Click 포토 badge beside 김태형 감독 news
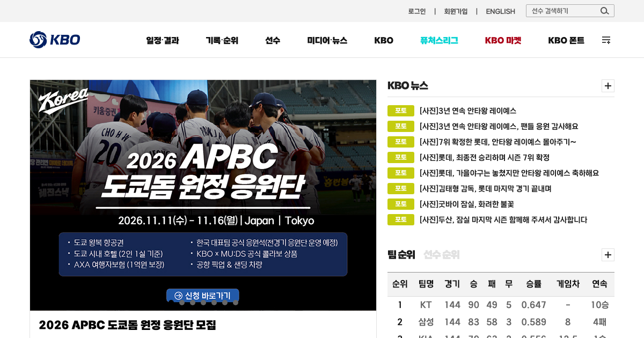 pos(401,189)
